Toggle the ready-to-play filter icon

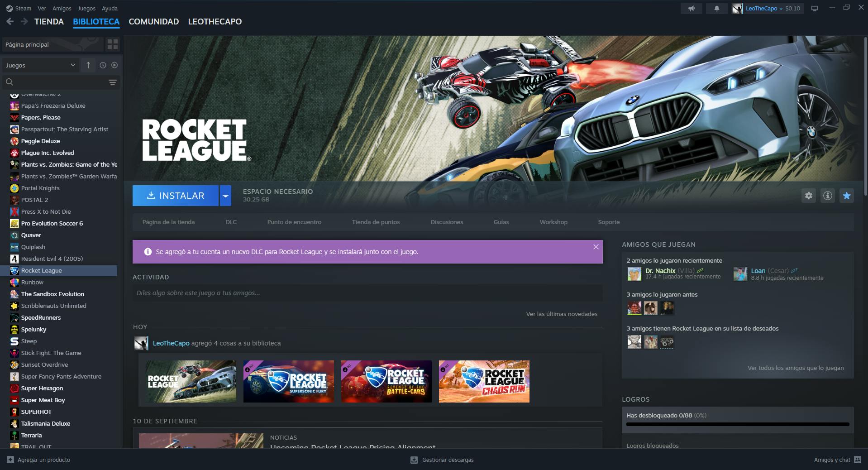pyautogui.click(x=114, y=65)
